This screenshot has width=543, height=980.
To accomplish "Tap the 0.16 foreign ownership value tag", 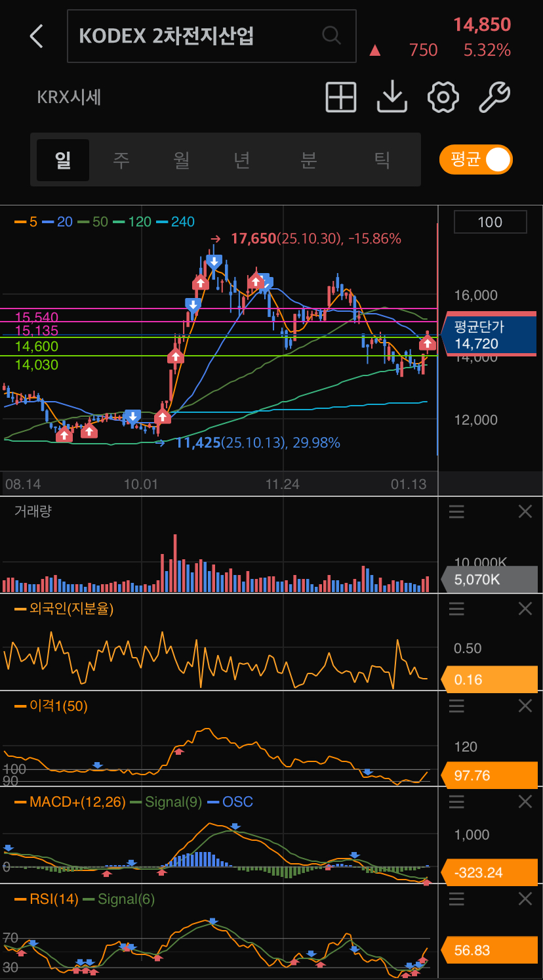I will [x=489, y=679].
